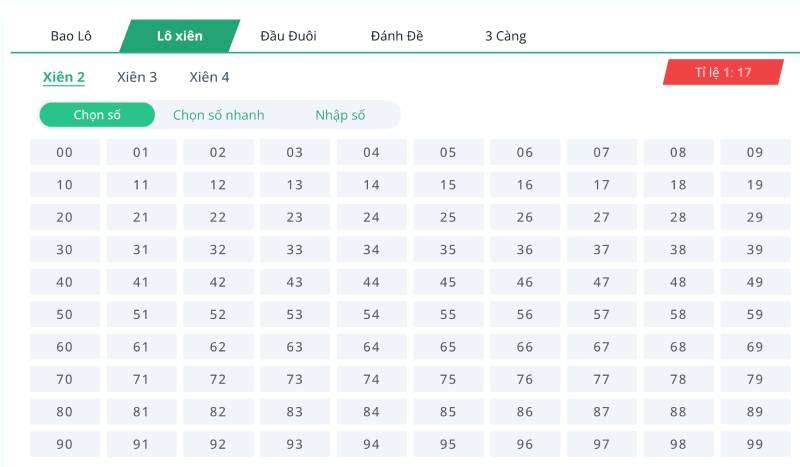Select number 09 from the grid

755,153
